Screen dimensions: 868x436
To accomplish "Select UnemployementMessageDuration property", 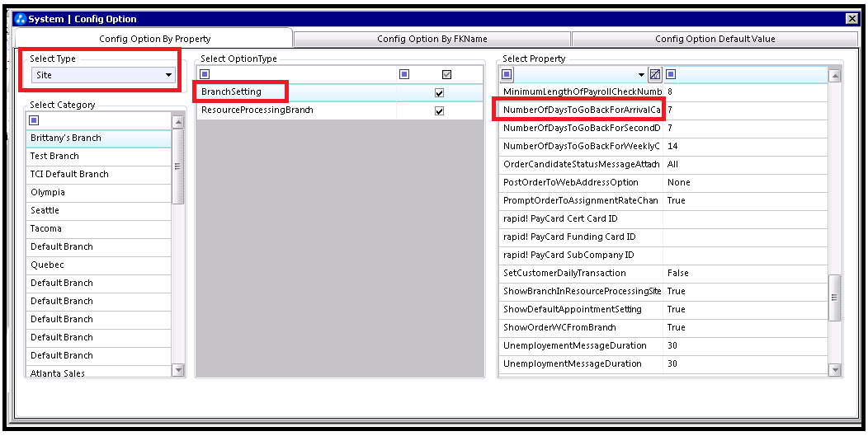I will 581,346.
